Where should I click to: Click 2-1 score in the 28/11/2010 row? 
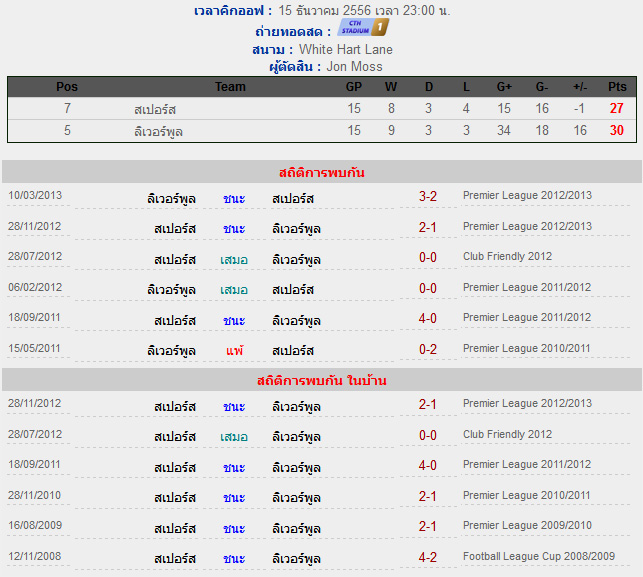pos(428,497)
